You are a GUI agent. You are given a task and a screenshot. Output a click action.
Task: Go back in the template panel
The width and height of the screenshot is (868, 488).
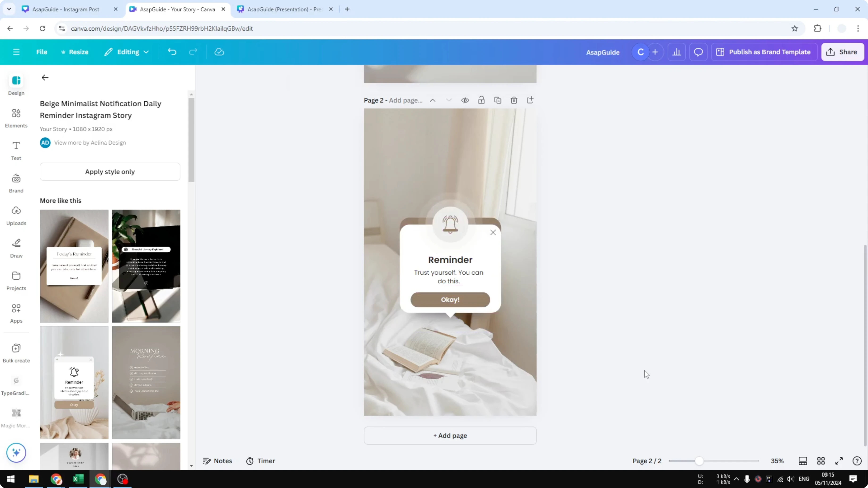pos(45,78)
